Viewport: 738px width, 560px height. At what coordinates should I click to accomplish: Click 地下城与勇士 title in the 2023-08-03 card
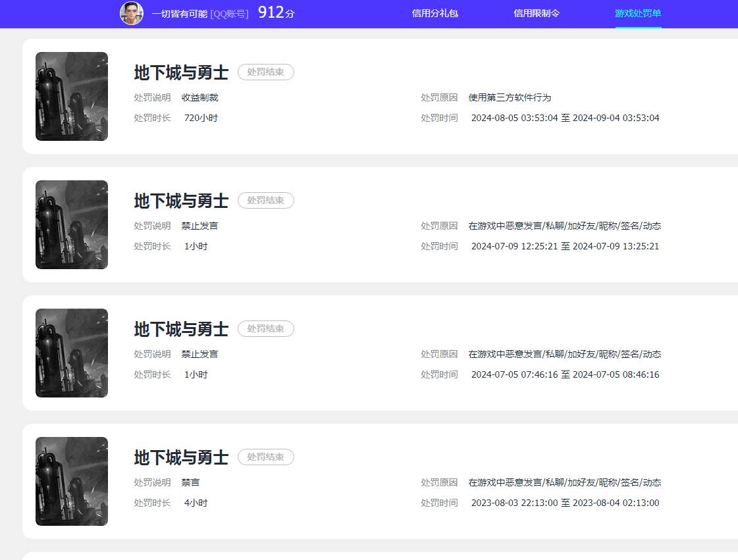pyautogui.click(x=181, y=457)
